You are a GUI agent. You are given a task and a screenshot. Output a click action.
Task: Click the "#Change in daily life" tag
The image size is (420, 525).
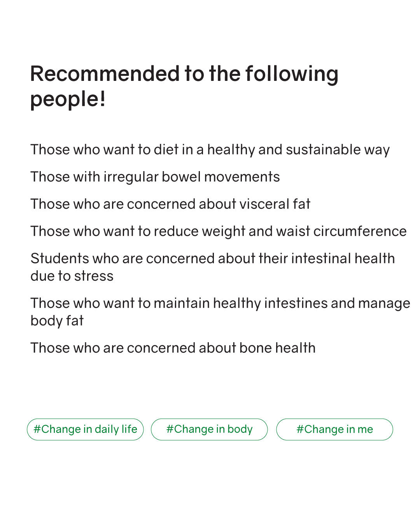tap(85, 429)
